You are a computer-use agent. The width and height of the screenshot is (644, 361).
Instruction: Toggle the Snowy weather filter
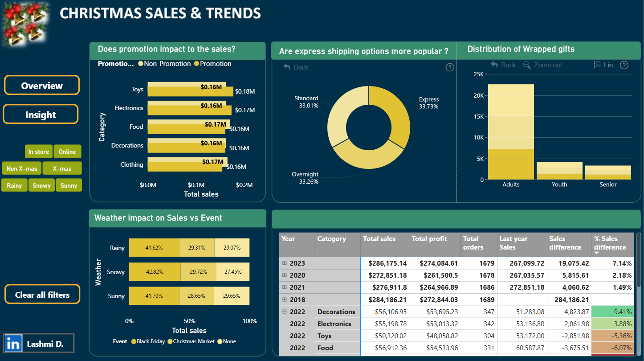click(x=41, y=185)
